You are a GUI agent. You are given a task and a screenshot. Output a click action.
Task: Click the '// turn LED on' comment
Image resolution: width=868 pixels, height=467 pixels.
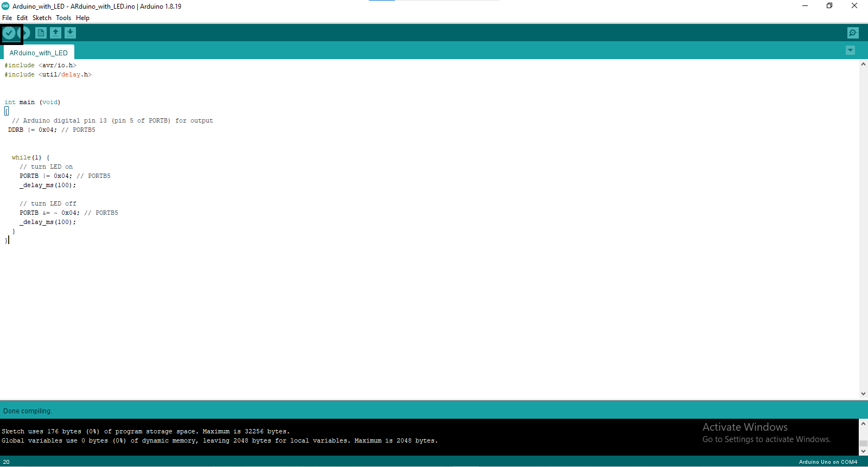coord(46,167)
